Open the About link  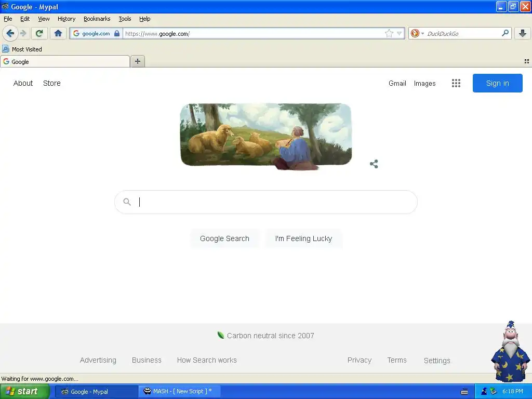click(23, 83)
